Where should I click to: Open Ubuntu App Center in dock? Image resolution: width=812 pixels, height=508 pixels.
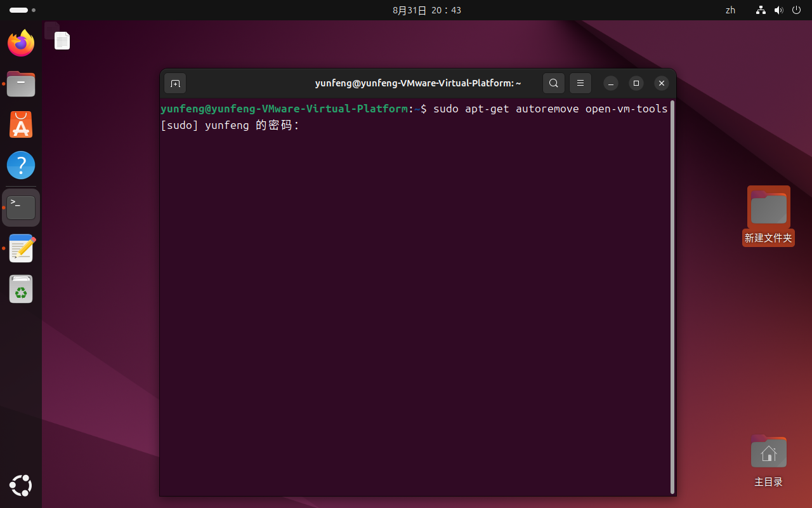tap(21, 124)
